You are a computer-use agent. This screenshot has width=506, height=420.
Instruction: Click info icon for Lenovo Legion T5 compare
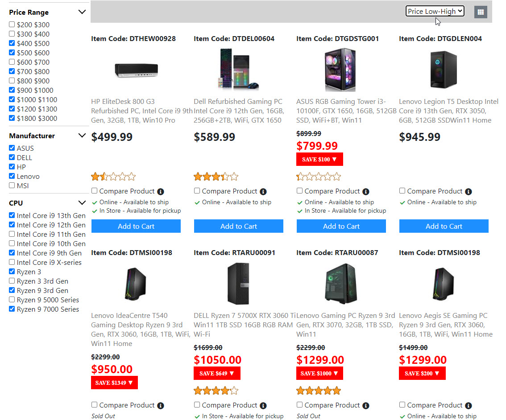469,192
